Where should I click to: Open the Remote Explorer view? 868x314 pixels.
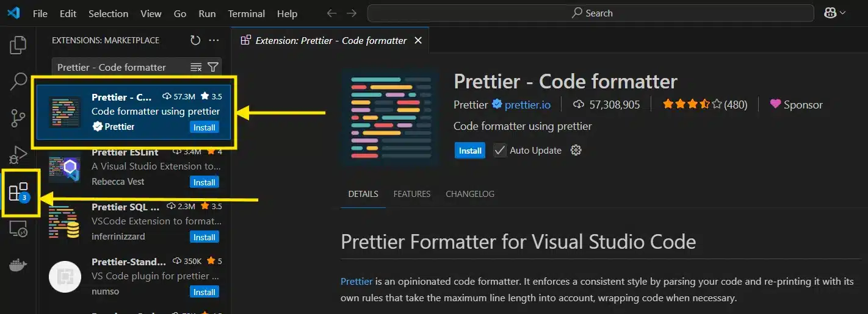click(x=19, y=229)
